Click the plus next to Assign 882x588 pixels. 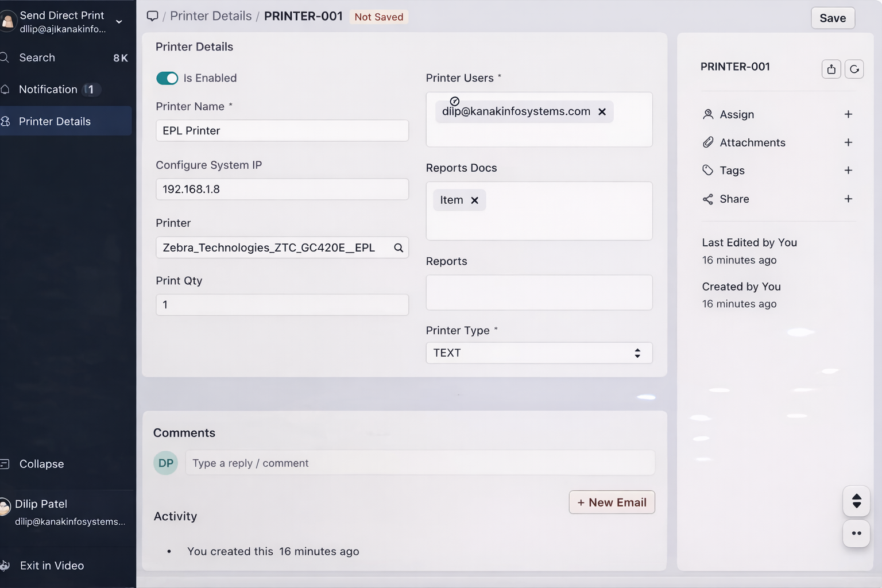[848, 114]
